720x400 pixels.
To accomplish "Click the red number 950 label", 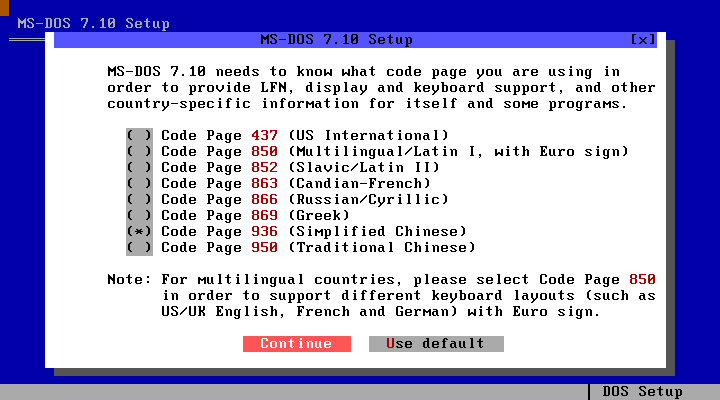I will 264,248.
